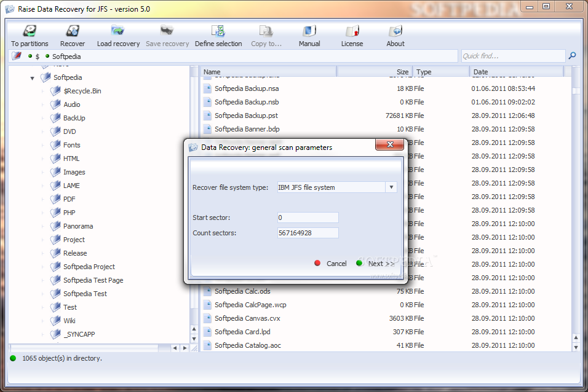Click the Softpedia Canvas.cvx file icon

click(207, 318)
